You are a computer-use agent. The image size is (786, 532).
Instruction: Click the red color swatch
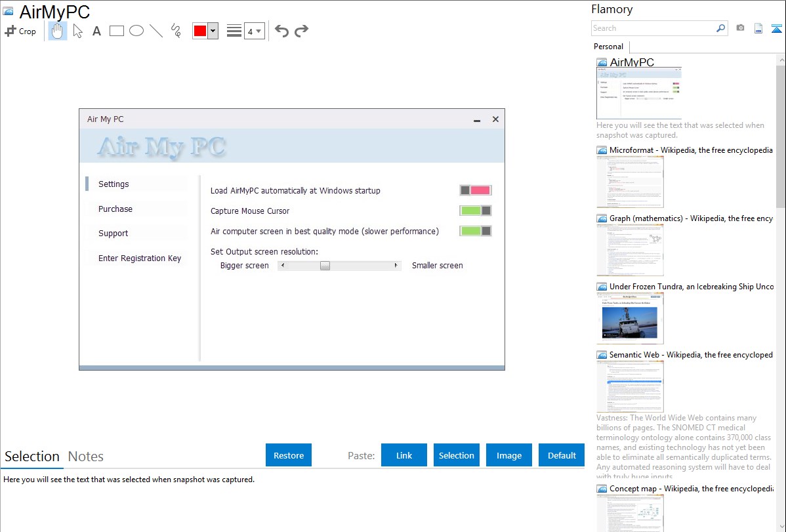200,31
